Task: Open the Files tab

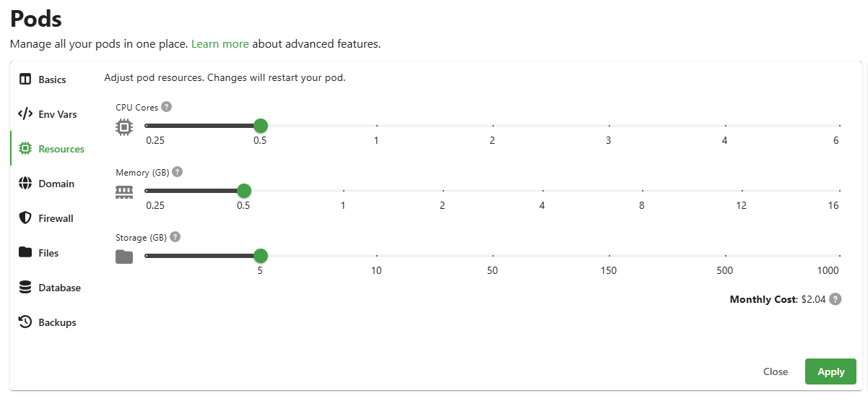Action: (48, 253)
